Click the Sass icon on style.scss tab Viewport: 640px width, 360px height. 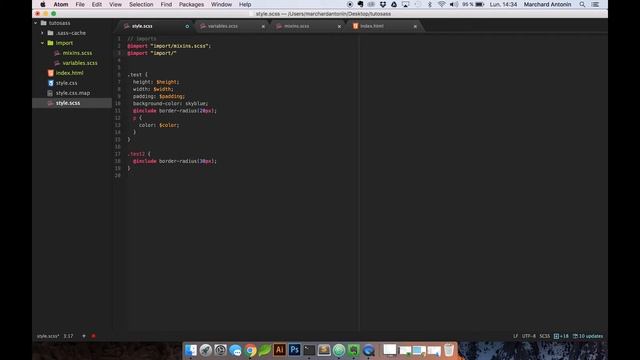pos(127,26)
